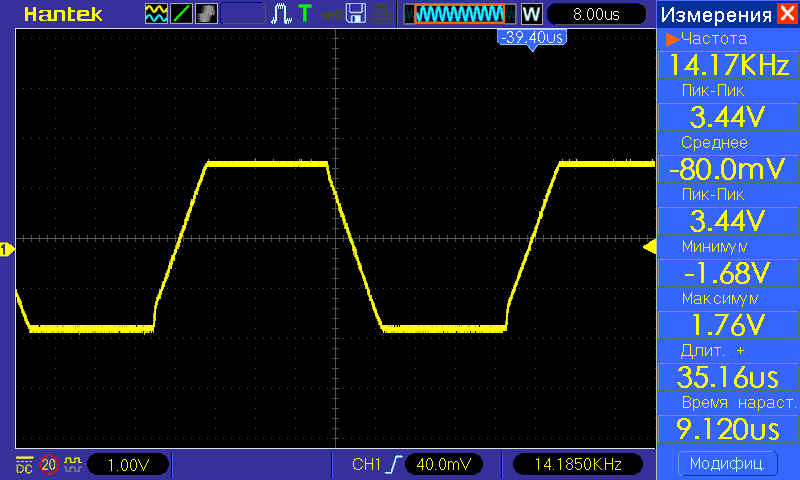Click the -39.40us trigger position marker
Image resolution: width=800 pixels, height=480 pixels.
click(x=532, y=39)
